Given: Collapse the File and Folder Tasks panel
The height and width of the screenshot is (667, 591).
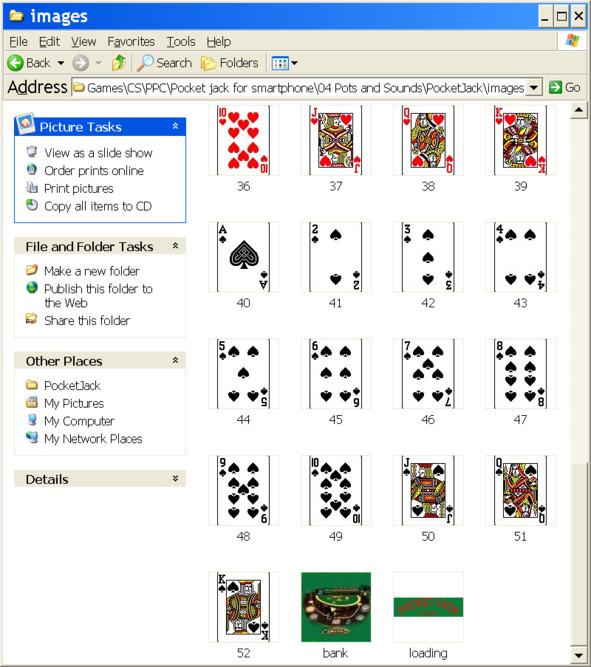Looking at the screenshot, I should (175, 246).
